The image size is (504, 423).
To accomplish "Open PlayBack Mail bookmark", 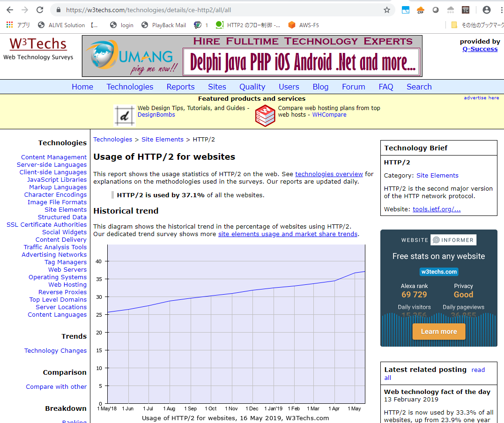I will click(x=164, y=25).
